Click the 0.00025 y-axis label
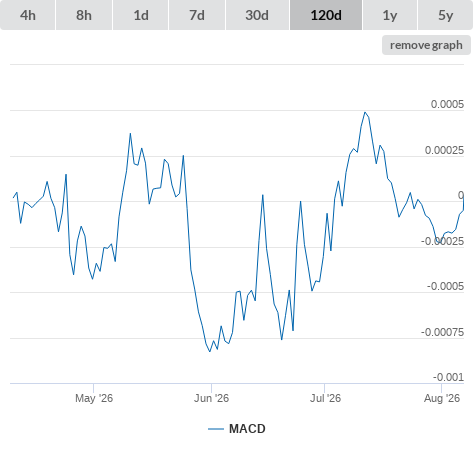 click(x=444, y=150)
